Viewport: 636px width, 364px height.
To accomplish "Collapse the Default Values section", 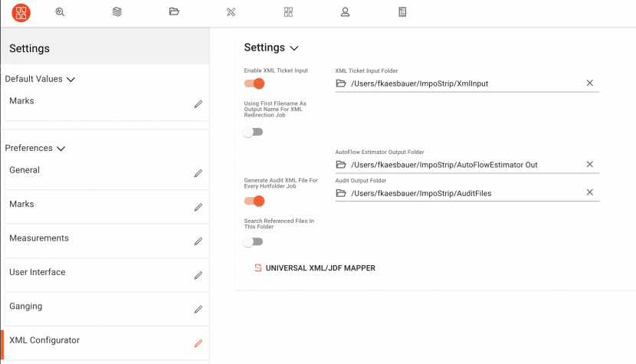I will coord(71,79).
